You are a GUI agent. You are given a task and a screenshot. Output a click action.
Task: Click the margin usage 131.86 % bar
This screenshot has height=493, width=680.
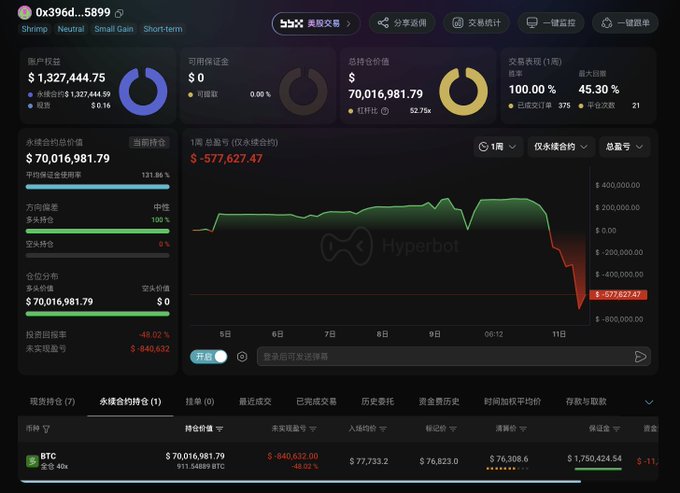(98, 187)
